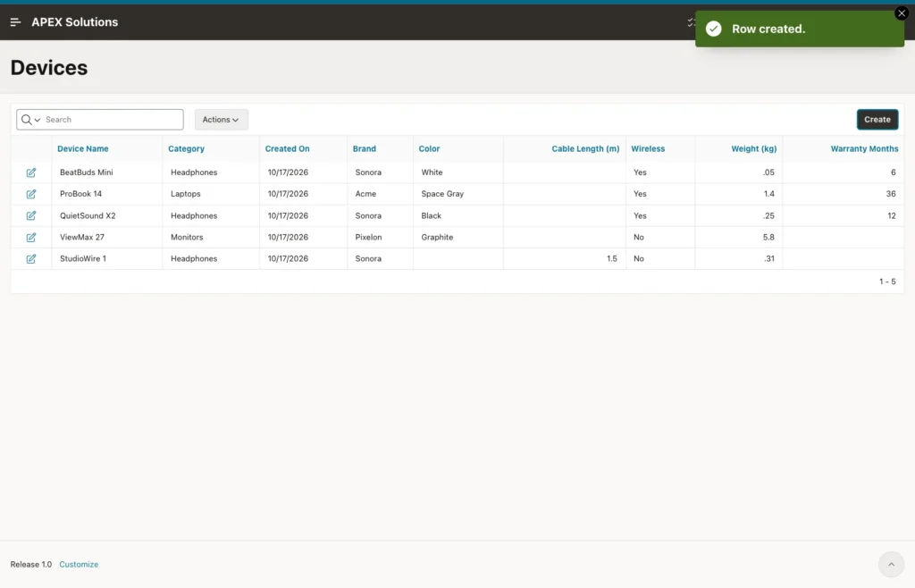Click the Create button
Screen dimensions: 915x588
[x=877, y=120]
